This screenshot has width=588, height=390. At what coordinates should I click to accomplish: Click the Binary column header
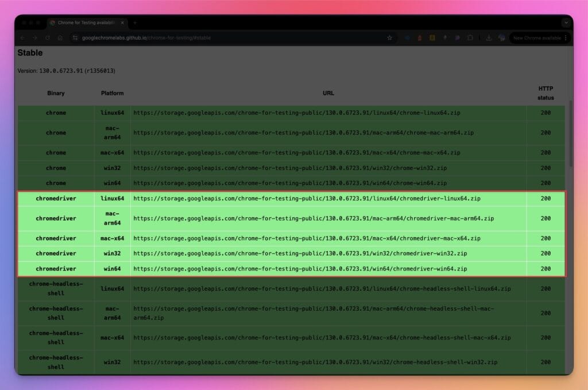click(x=56, y=93)
